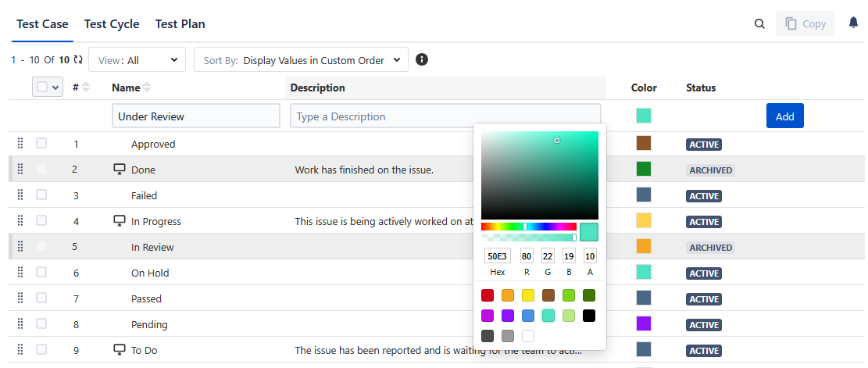
Task: Click drag handle of Passed row
Action: click(x=20, y=298)
